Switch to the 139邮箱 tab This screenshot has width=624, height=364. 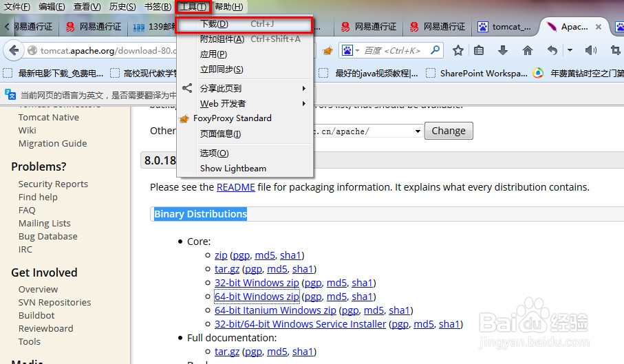click(153, 27)
